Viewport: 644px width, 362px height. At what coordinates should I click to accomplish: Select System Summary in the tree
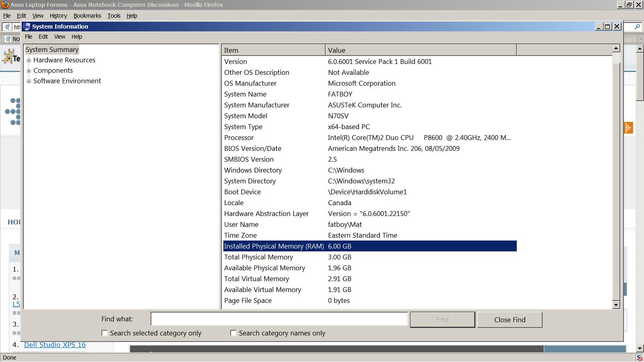coord(52,49)
